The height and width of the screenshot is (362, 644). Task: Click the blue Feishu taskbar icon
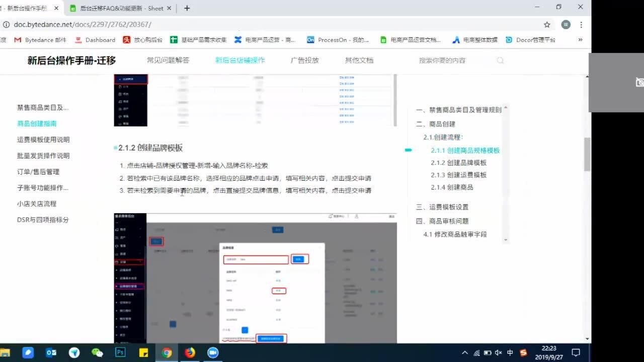28,352
